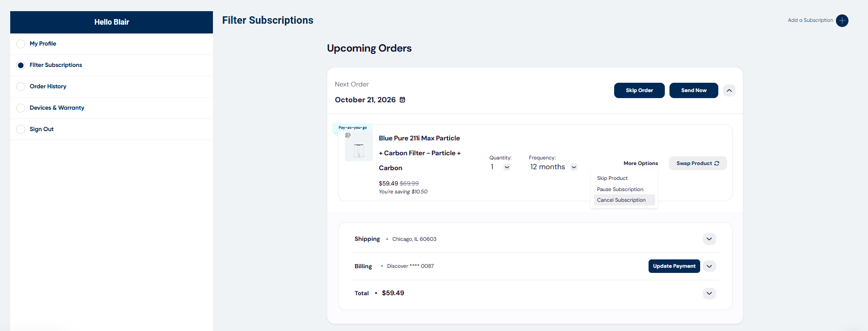Select the Devices & Warranty radio option
This screenshot has width=868, height=331.
[20, 108]
